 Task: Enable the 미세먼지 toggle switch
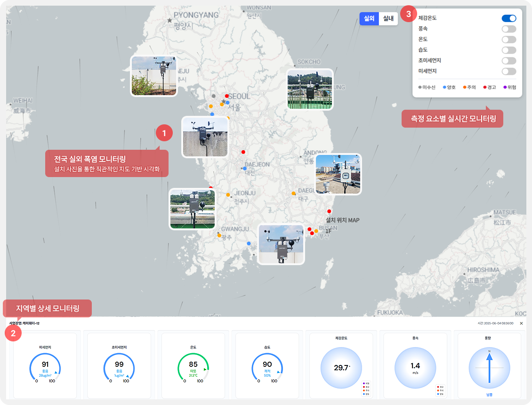(508, 71)
